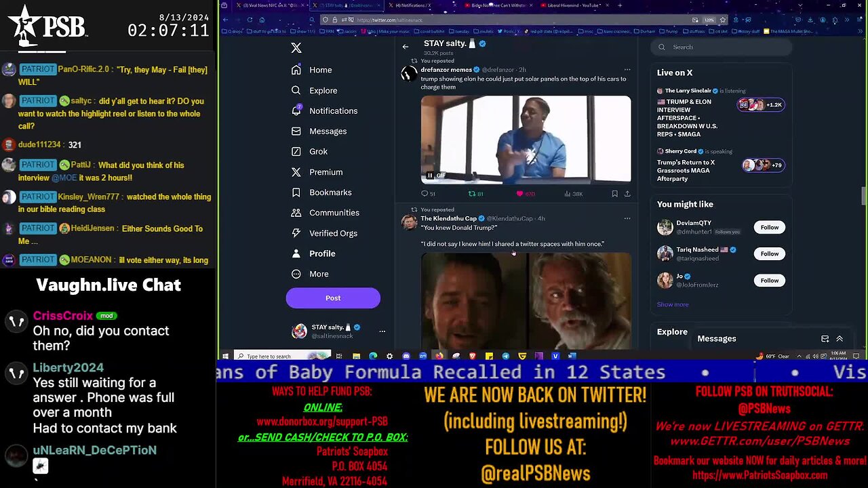View analytics of drefanzor post (38K)

click(x=574, y=194)
